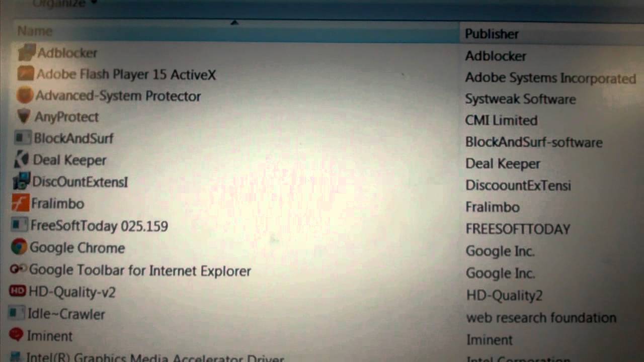This screenshot has width=644, height=362.
Task: Click the BlockAndSurf program icon
Action: (x=23, y=138)
